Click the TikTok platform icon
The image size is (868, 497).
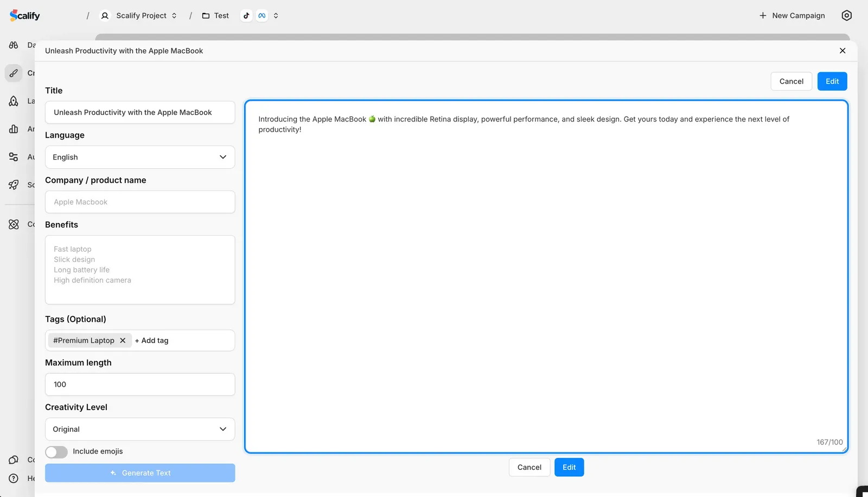click(246, 16)
